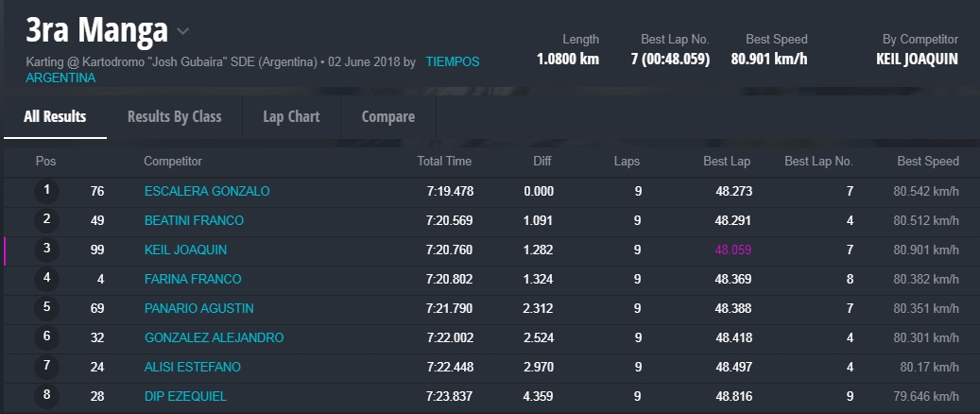Click position 4 circle badge
980x414 pixels.
47,280
